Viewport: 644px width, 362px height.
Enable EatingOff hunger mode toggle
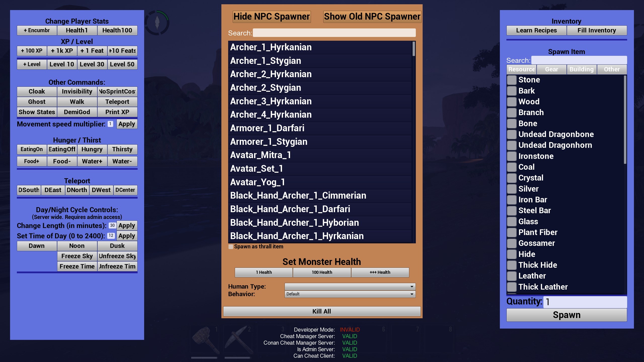(x=61, y=149)
